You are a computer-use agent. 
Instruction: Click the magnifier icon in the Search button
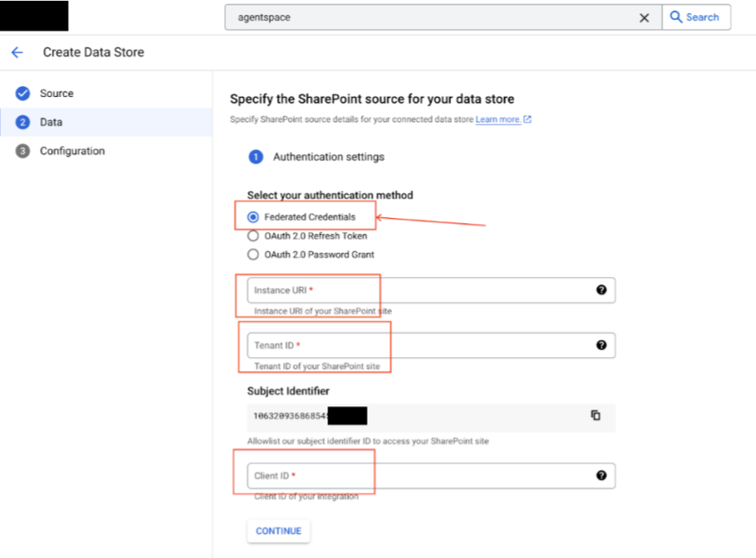pyautogui.click(x=675, y=17)
